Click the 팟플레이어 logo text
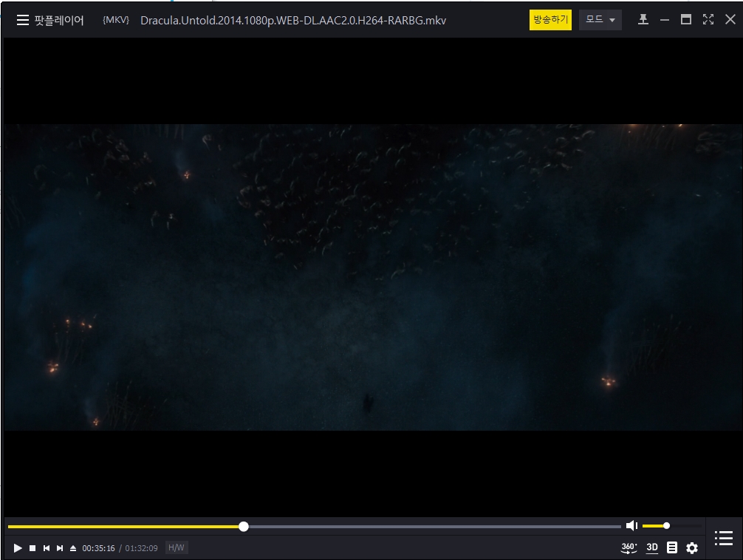The width and height of the screenshot is (743, 560). [59, 20]
